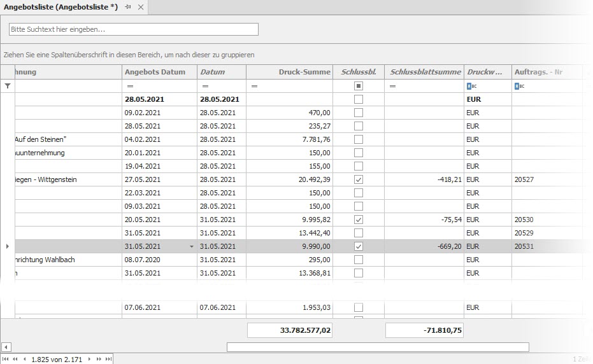Open Angebots Datum filter operator selector

[130, 86]
